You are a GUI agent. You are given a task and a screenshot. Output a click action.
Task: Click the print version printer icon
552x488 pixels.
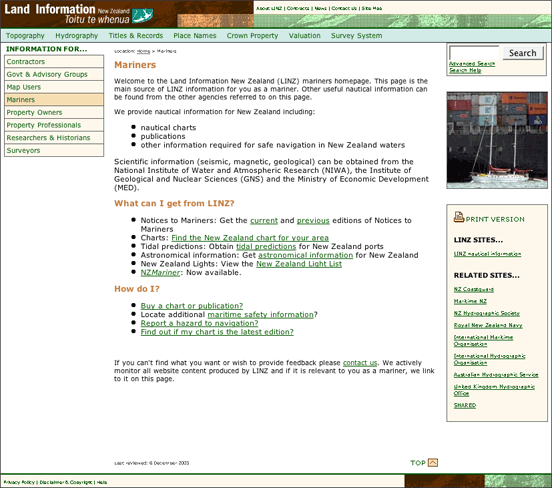click(x=459, y=217)
